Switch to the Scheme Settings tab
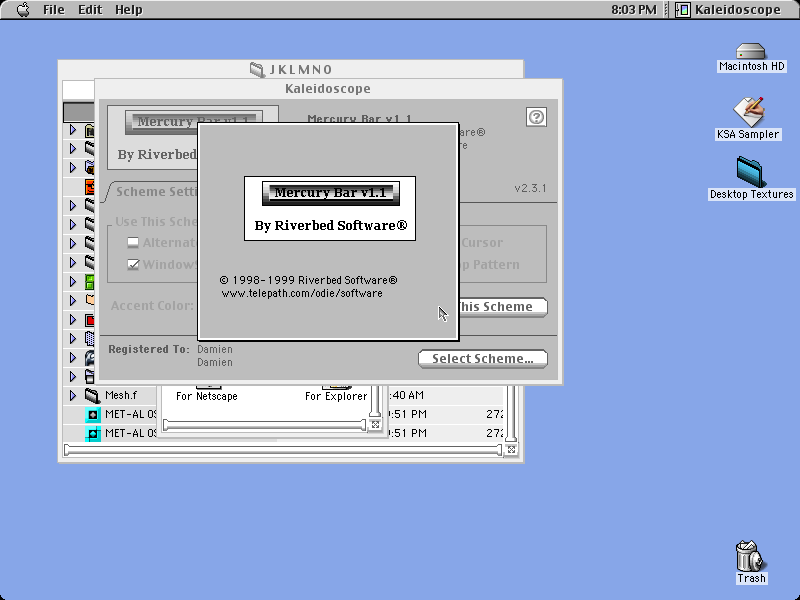 point(155,192)
